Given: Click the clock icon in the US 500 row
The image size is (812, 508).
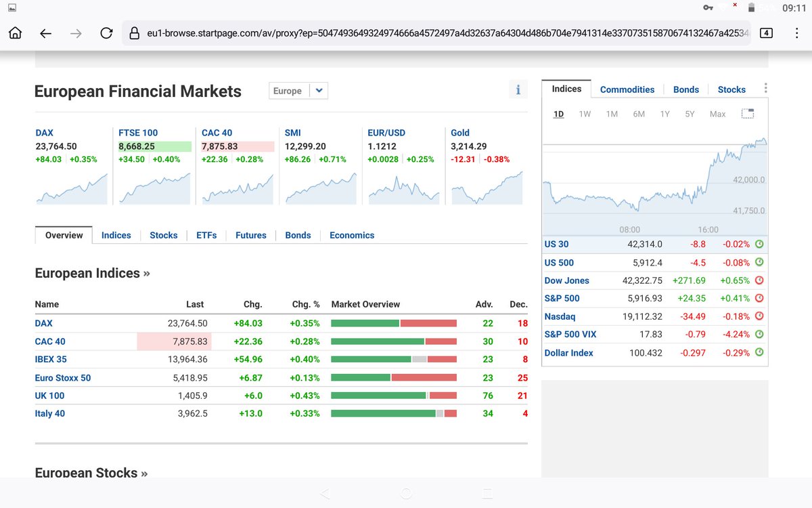Looking at the screenshot, I should coord(759,261).
